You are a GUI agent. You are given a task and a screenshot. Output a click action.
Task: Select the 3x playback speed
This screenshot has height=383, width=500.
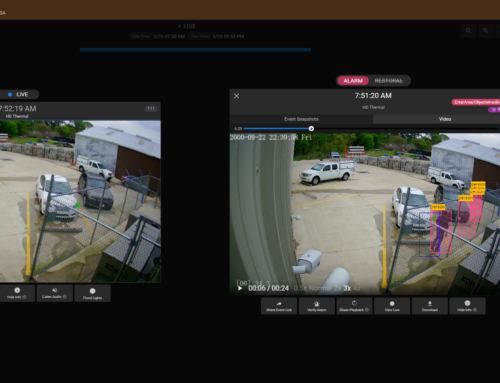tap(347, 288)
